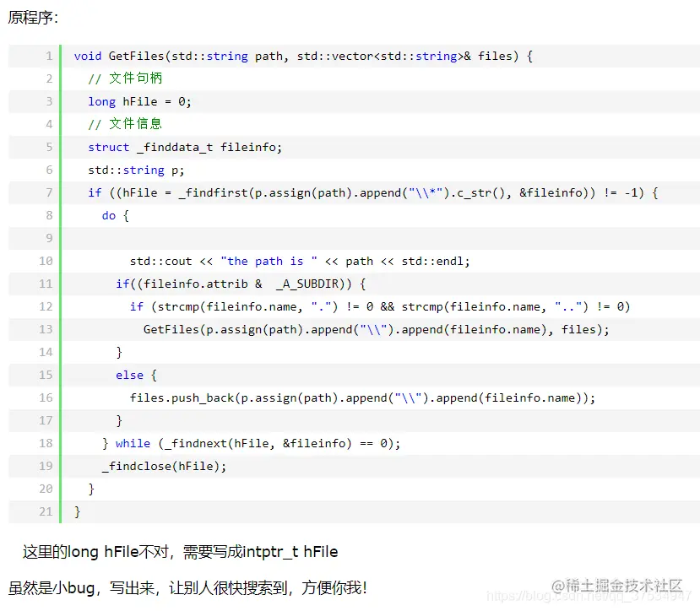Screen dimensions: 700x611
Task: Click the comment '// 文件信息'
Action: pyautogui.click(x=125, y=124)
